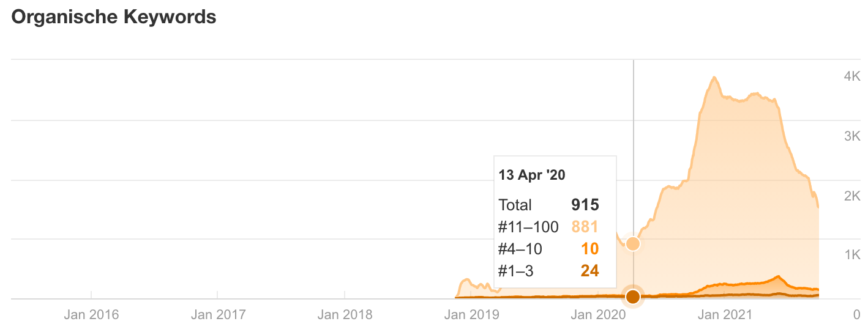Click the Jan 2017 axis label
The image size is (868, 324).
click(218, 315)
